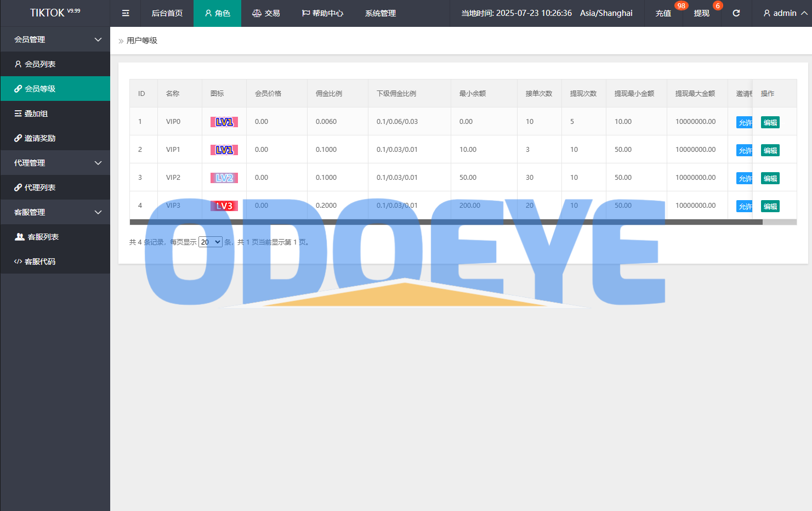Click the LV1 icon in VIP0 row
The width and height of the screenshot is (812, 511).
(224, 122)
